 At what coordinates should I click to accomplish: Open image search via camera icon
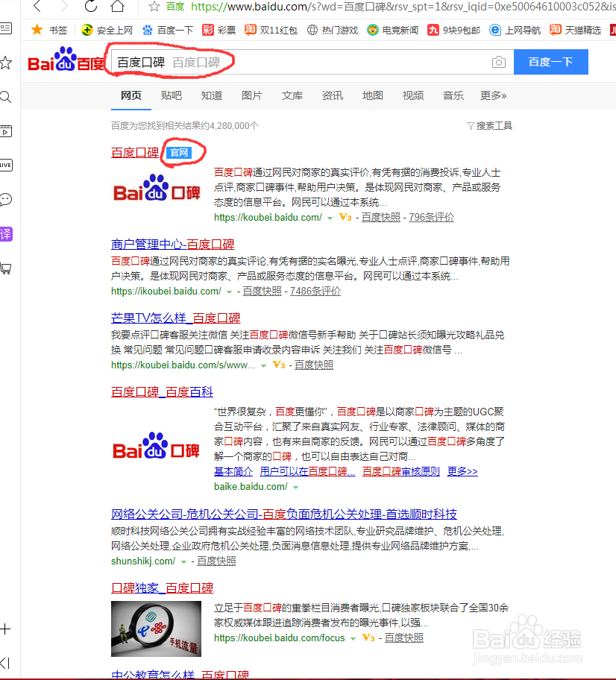(499, 62)
